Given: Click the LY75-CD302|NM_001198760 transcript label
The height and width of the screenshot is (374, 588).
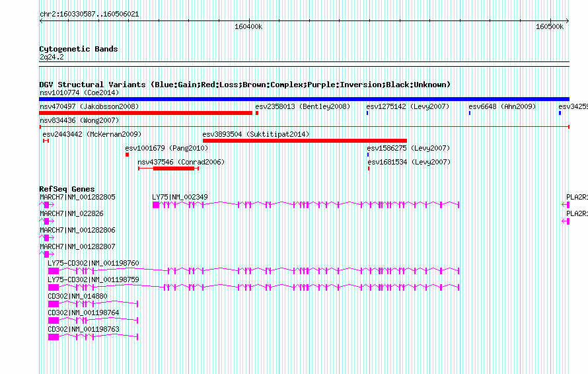Looking at the screenshot, I should click(93, 263).
